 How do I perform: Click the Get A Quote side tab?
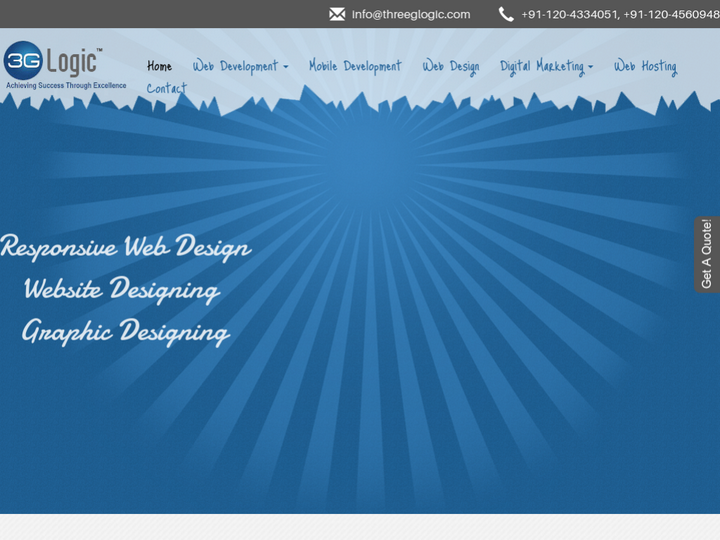click(x=707, y=254)
